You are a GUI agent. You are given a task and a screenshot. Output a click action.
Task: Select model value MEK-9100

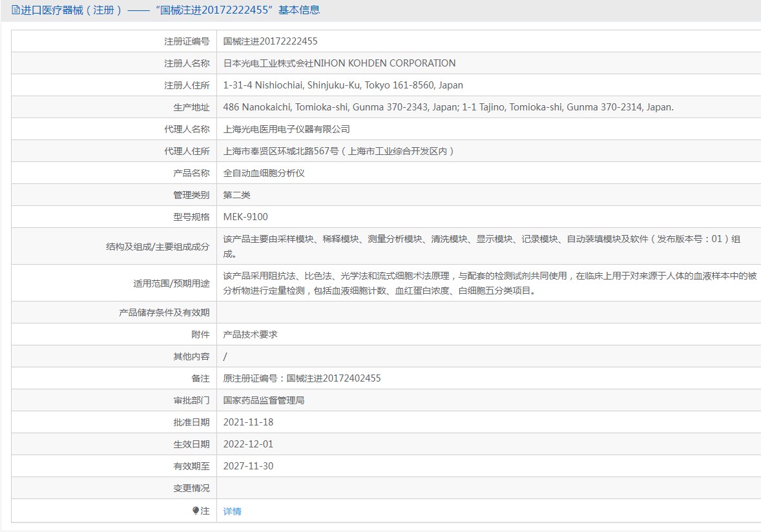pyautogui.click(x=245, y=217)
